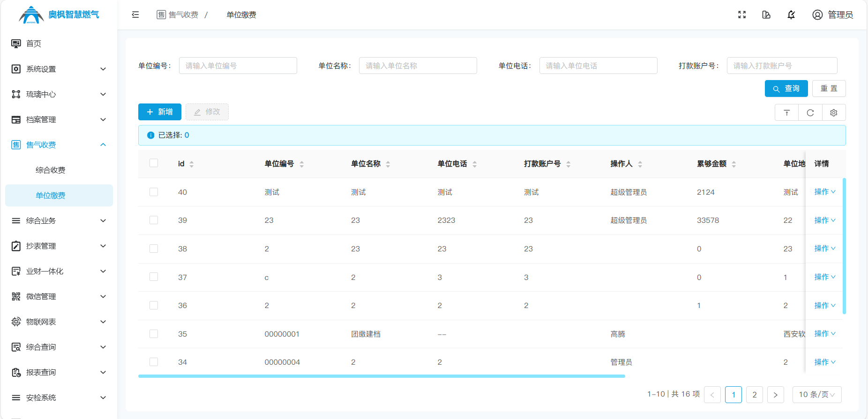Image resolution: width=868 pixels, height=419 pixels.
Task: Click the 档案管理 sidebar icon
Action: tap(16, 119)
